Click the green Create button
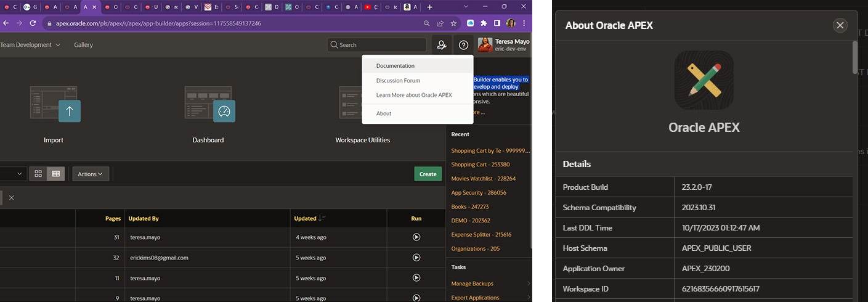 point(428,174)
